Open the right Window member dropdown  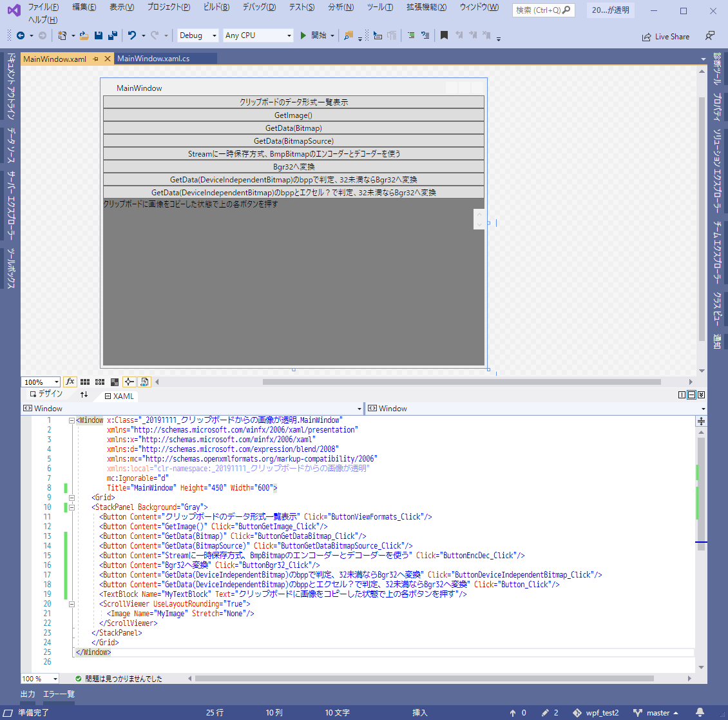[x=703, y=409]
